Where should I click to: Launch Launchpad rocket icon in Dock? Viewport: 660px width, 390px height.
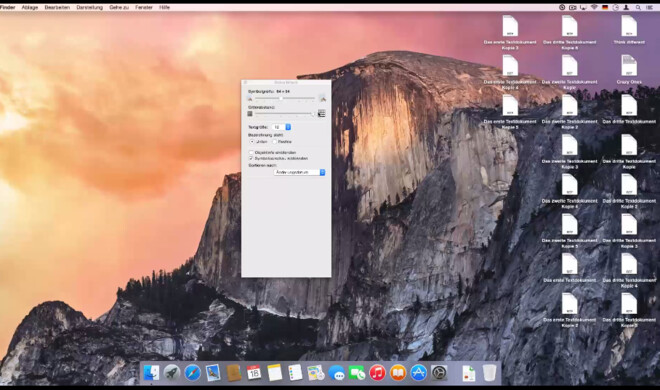(172, 373)
